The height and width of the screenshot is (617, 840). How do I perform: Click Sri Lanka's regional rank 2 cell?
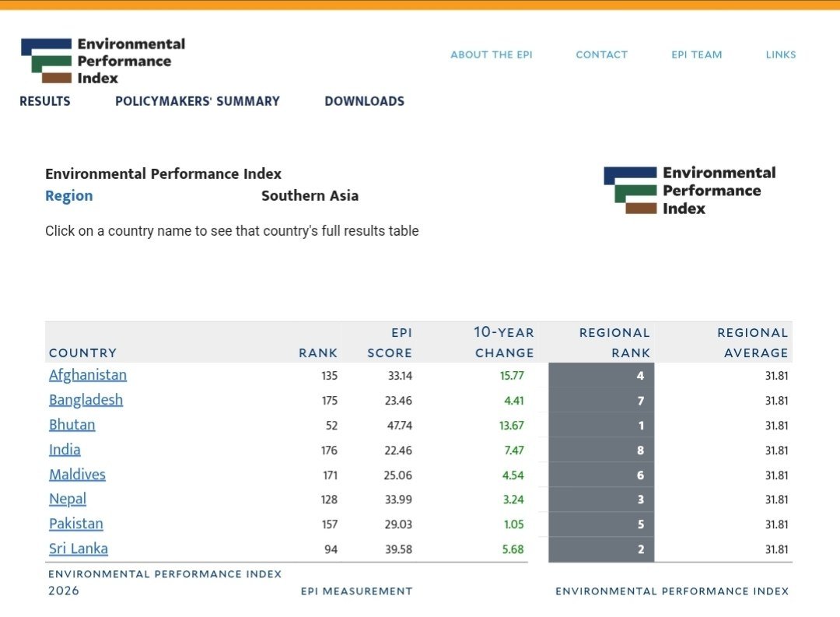click(x=601, y=549)
